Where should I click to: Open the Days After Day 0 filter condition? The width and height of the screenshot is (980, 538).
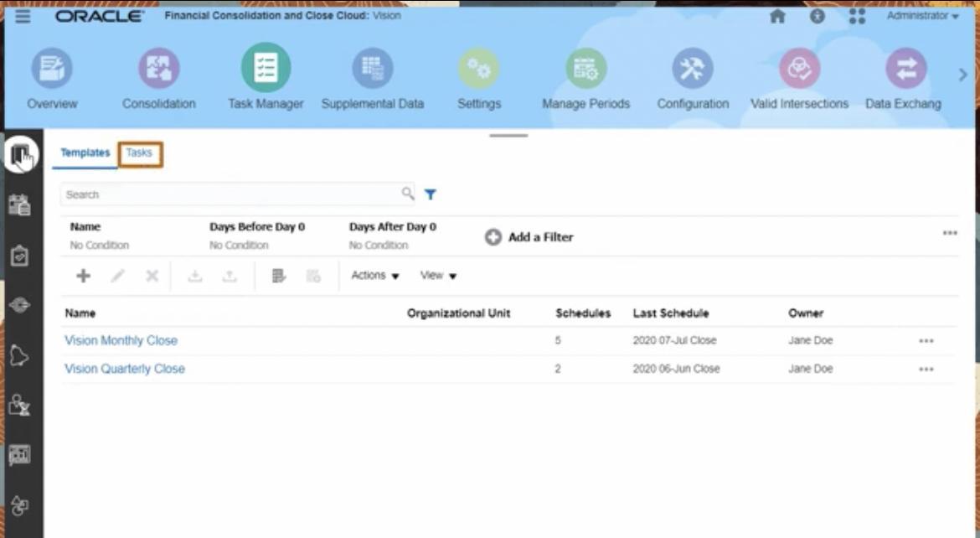click(x=393, y=235)
